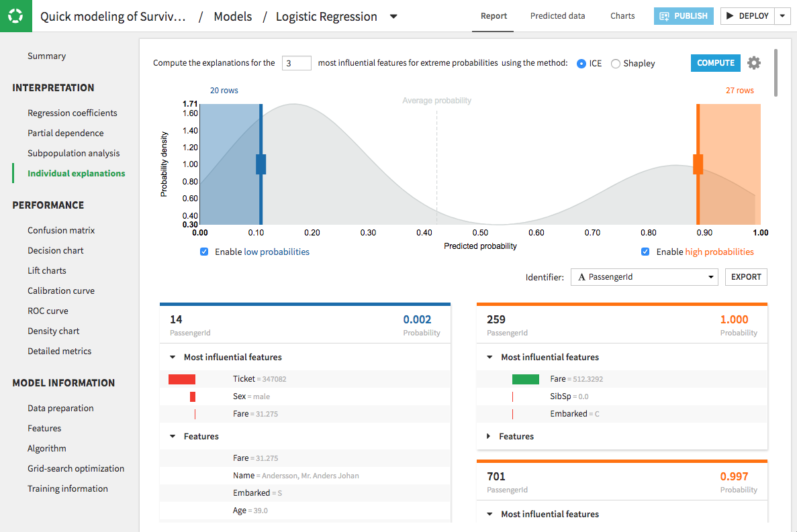Uncheck Enable high probabilities
This screenshot has width=797, height=532.
tap(645, 252)
